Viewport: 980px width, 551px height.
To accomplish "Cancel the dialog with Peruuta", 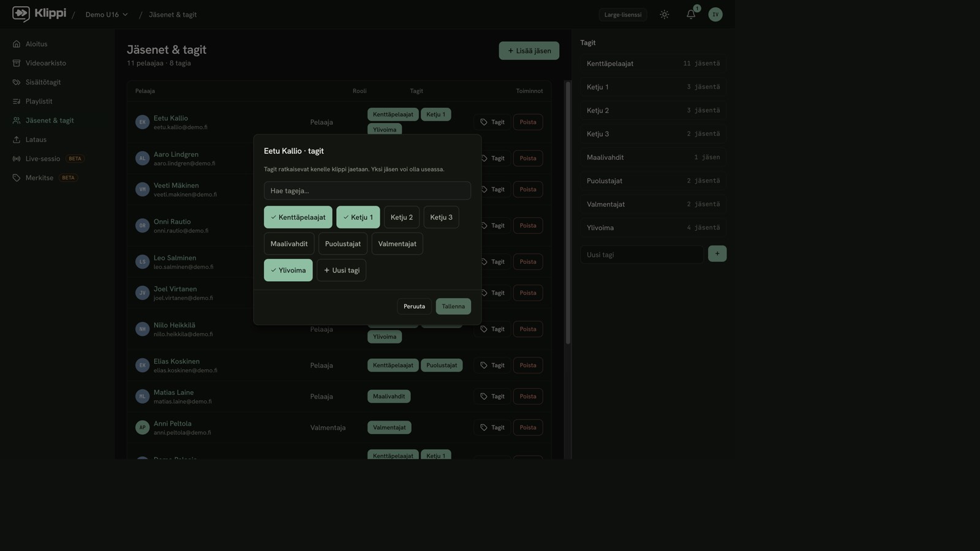I will [x=414, y=307].
